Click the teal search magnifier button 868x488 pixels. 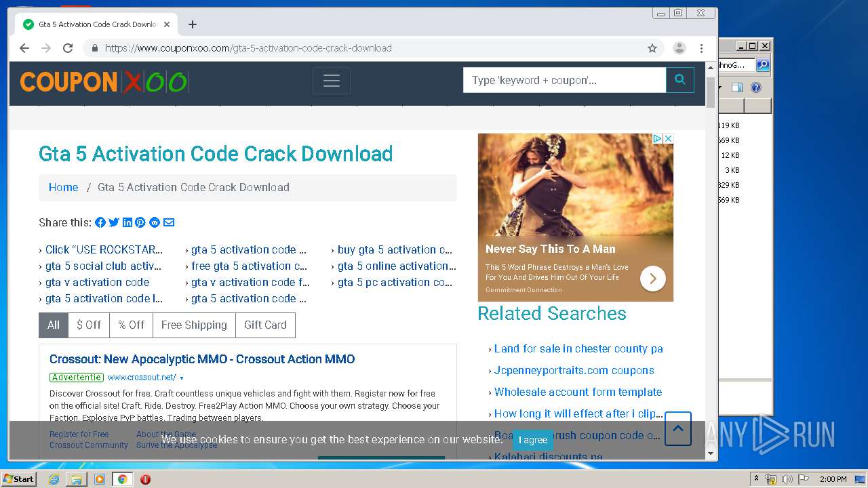point(680,80)
